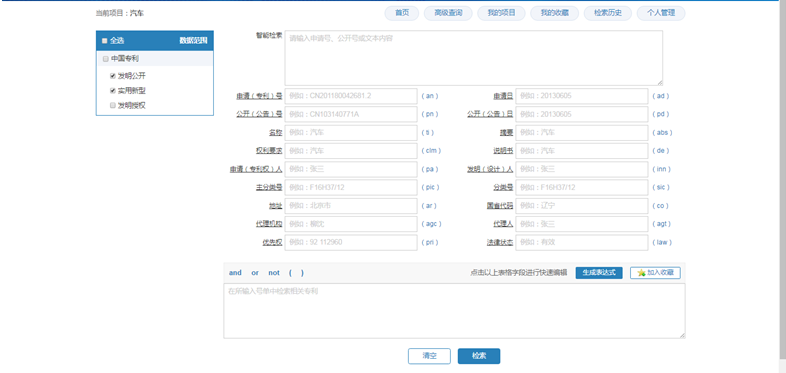Click the 说明书 description input field

click(581, 151)
